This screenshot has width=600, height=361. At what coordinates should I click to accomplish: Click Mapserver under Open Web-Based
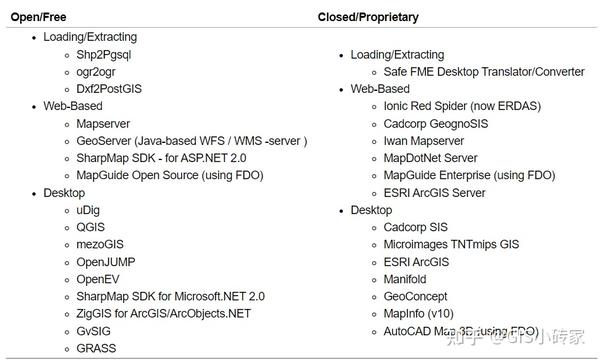tap(103, 124)
